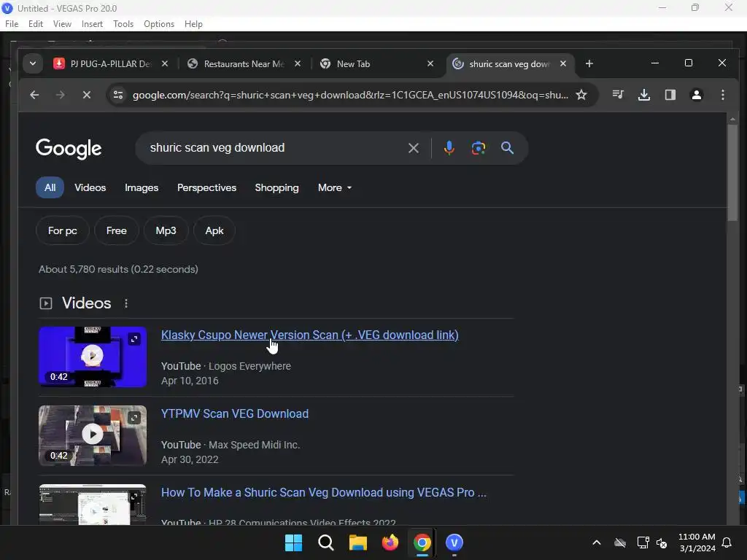This screenshot has width=747, height=560.
Task: Open File Explorer from taskbar
Action: (x=357, y=542)
